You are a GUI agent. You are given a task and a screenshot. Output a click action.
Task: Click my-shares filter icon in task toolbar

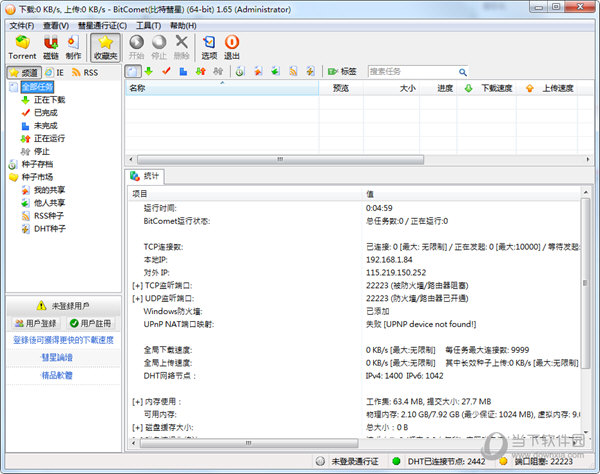click(x=258, y=71)
